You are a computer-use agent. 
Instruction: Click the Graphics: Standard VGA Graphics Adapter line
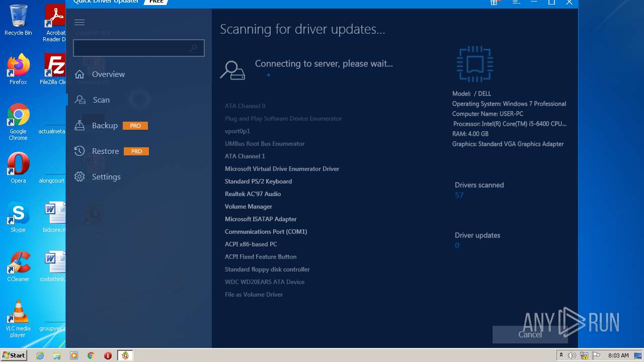tap(508, 144)
